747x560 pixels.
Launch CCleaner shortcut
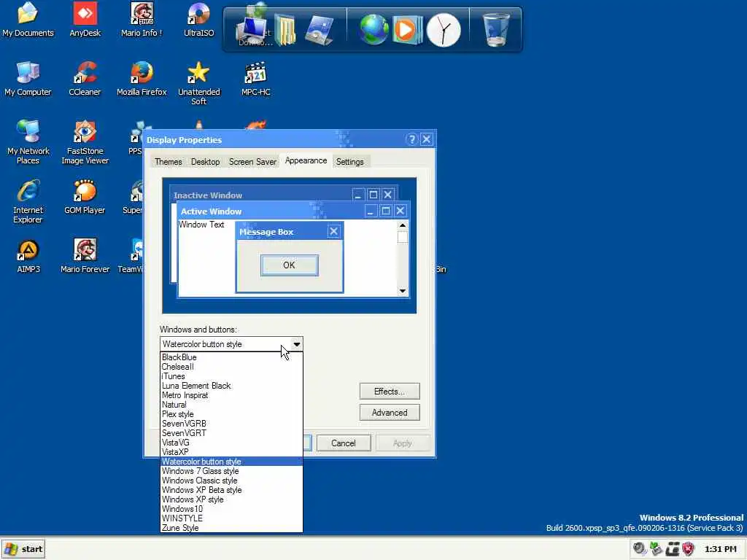point(85,79)
